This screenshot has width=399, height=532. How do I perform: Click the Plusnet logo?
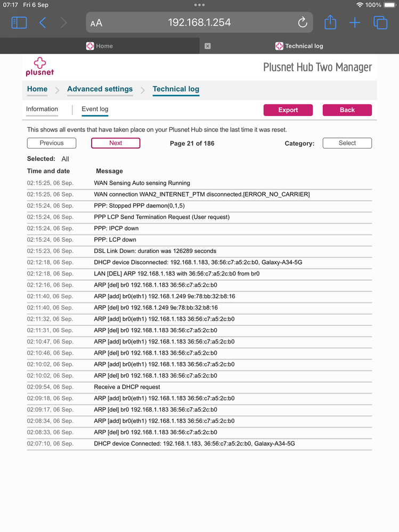pyautogui.click(x=40, y=67)
